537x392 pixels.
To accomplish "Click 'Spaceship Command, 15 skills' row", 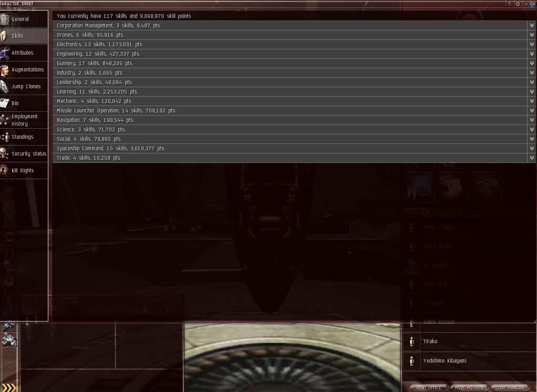I will click(x=294, y=149).
